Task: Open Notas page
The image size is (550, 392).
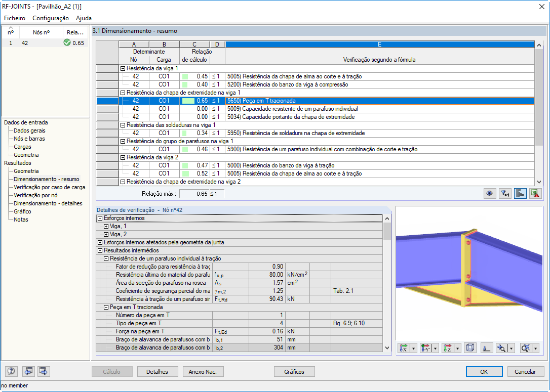Action: 21,220
